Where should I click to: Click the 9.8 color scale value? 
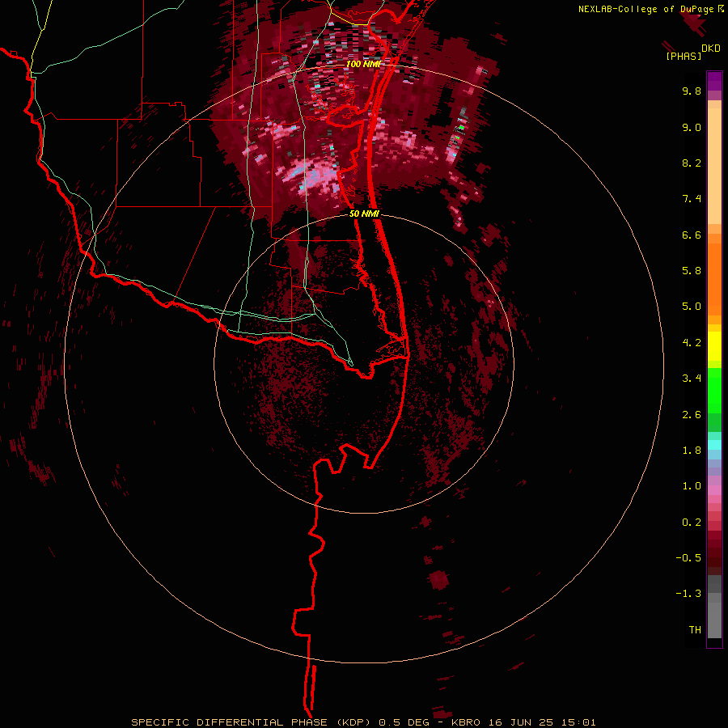click(x=692, y=91)
